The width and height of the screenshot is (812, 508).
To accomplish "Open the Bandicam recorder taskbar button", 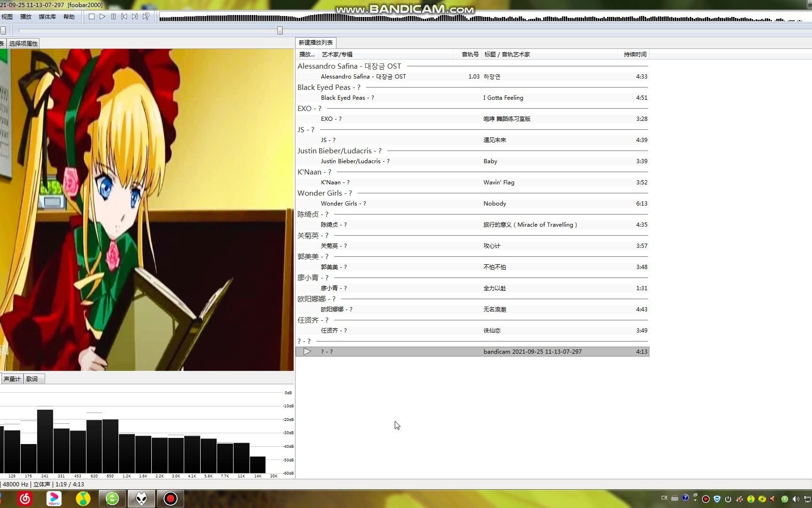I will pyautogui.click(x=171, y=499).
